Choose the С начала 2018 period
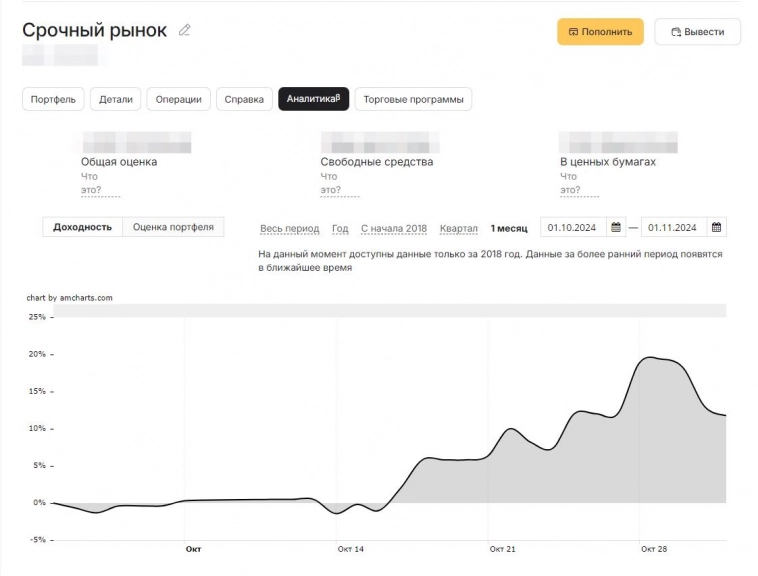 [393, 228]
